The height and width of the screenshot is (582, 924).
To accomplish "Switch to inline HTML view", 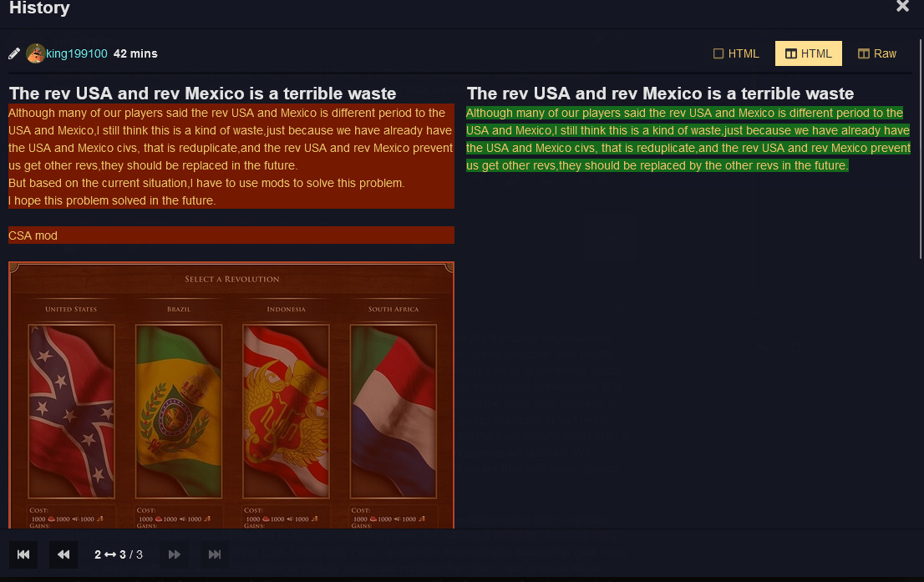I will tap(736, 53).
